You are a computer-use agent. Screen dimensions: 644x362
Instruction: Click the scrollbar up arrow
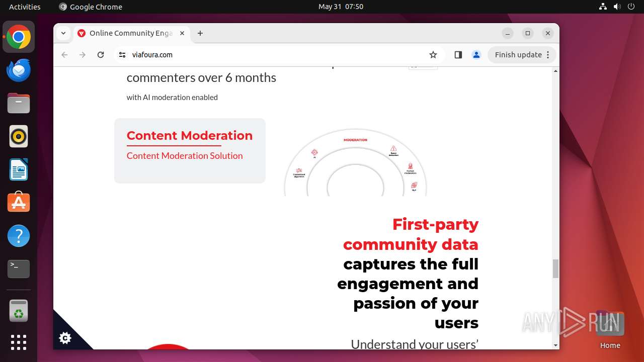pyautogui.click(x=555, y=71)
